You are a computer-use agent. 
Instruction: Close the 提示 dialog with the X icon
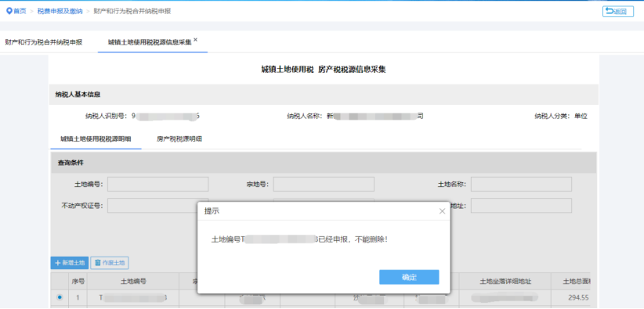pyautogui.click(x=442, y=211)
